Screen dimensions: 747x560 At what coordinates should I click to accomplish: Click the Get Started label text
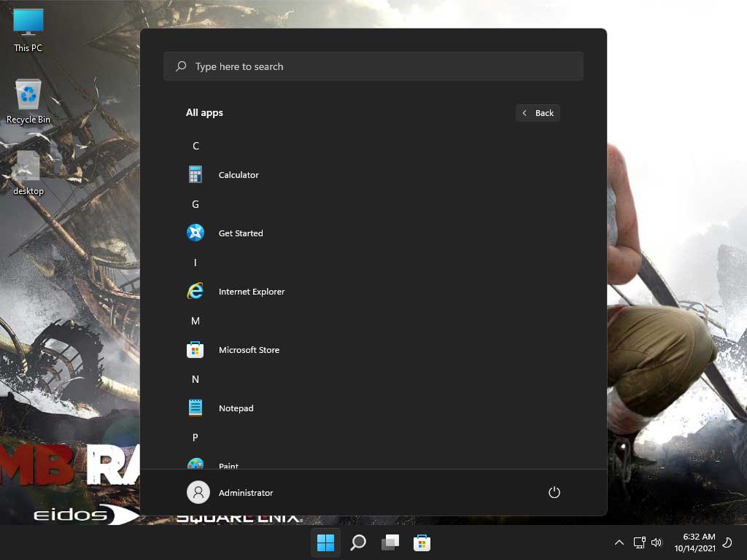(x=241, y=233)
